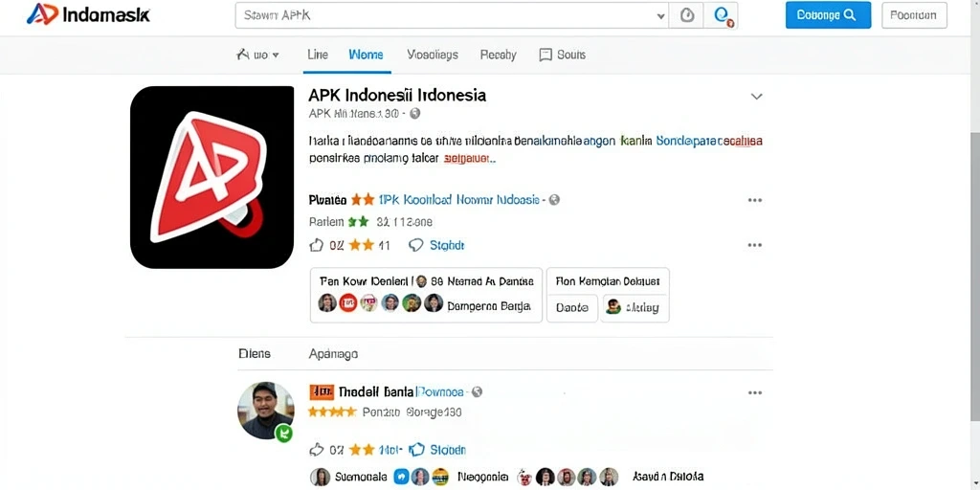The height and width of the screenshot is (490, 980).
Task: Expand the chevron beside APK Indonesia title
Action: pos(756,97)
